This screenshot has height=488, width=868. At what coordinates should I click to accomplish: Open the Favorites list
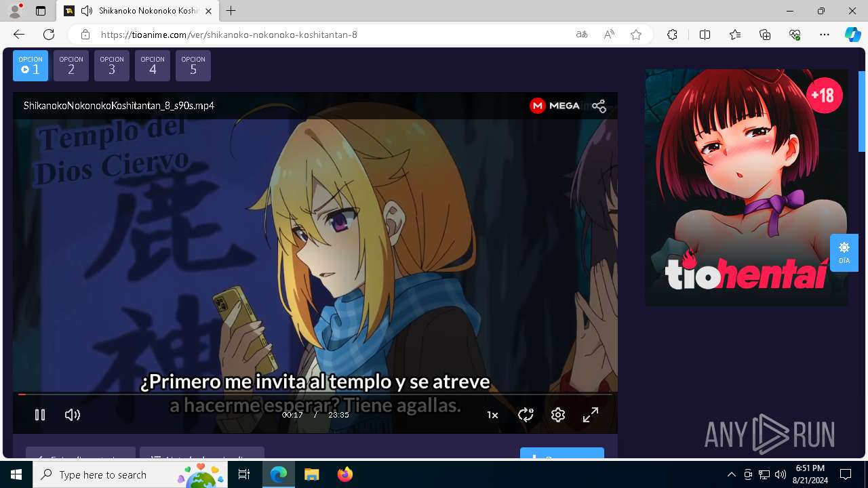735,35
